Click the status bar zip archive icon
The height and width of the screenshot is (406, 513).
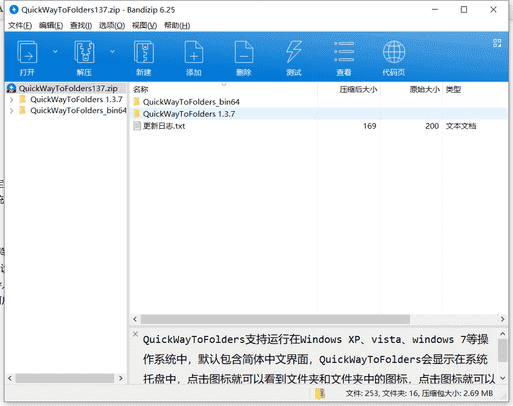click(320, 394)
